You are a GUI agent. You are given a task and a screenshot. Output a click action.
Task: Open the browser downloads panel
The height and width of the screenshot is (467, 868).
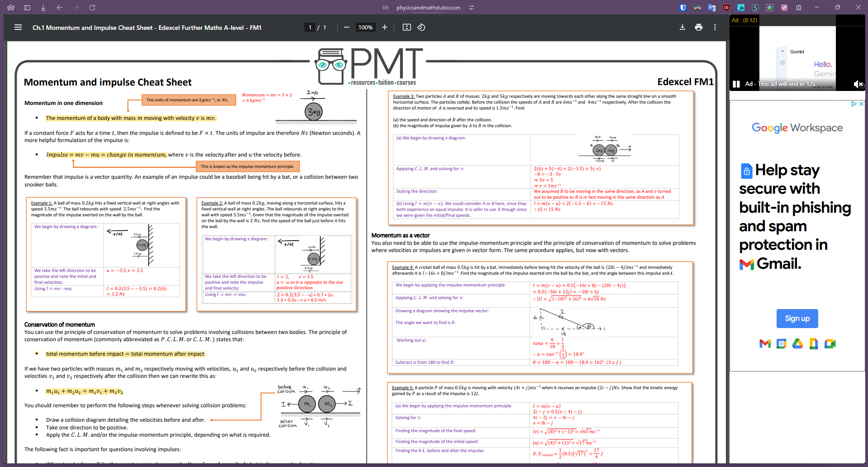click(43, 8)
